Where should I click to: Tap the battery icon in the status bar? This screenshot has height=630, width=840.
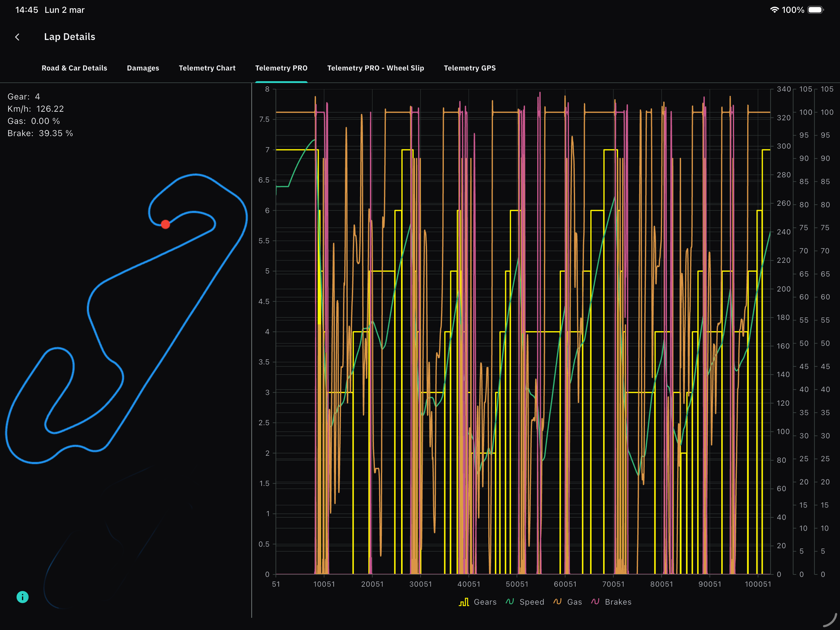click(x=816, y=10)
